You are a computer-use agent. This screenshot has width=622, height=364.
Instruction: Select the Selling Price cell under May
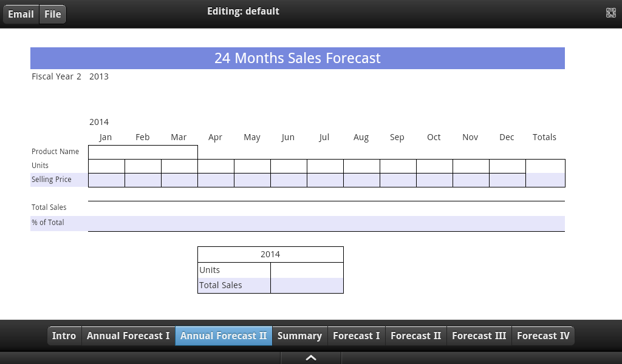point(253,180)
